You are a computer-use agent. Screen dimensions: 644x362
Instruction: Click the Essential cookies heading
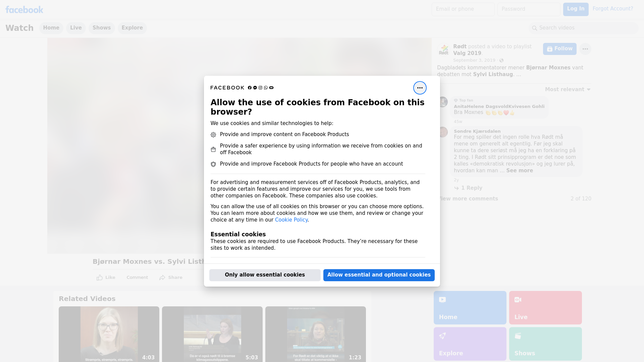[x=238, y=234]
